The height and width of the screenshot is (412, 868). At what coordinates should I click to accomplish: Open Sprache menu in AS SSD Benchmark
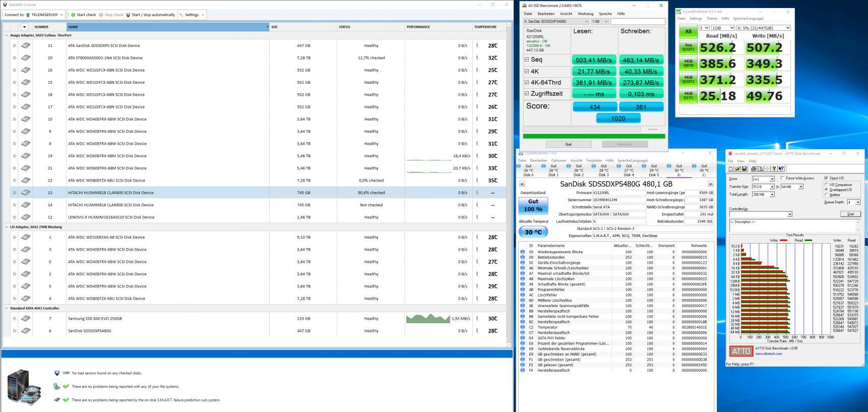[605, 14]
